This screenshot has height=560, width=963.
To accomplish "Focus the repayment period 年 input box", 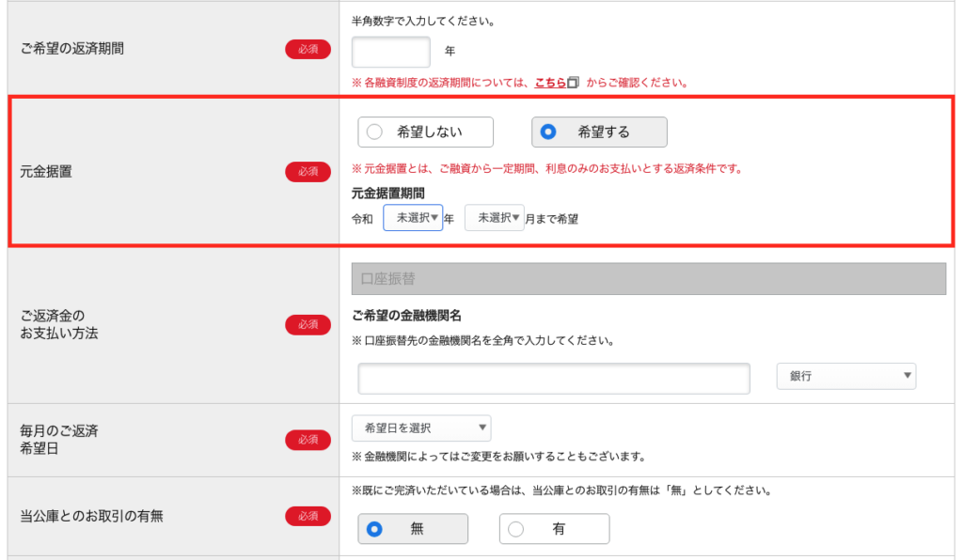I will click(x=390, y=52).
